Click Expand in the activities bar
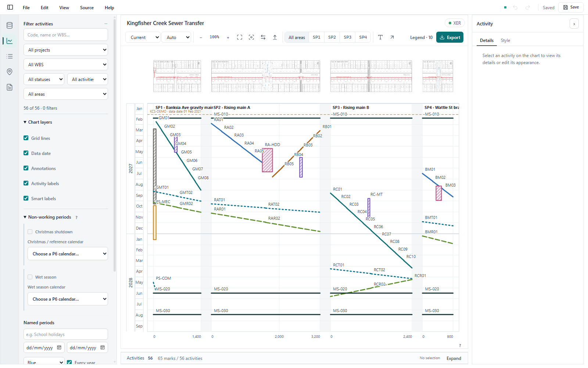The height and width of the screenshot is (368, 588). click(x=454, y=358)
